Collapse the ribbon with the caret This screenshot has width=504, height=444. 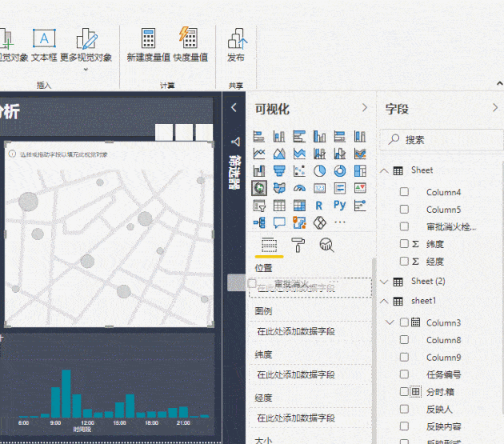[499, 83]
